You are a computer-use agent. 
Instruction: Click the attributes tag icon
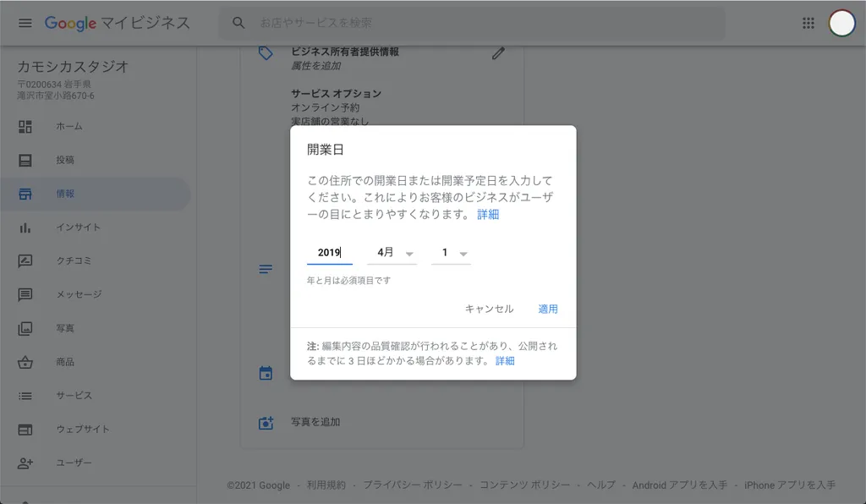(266, 53)
